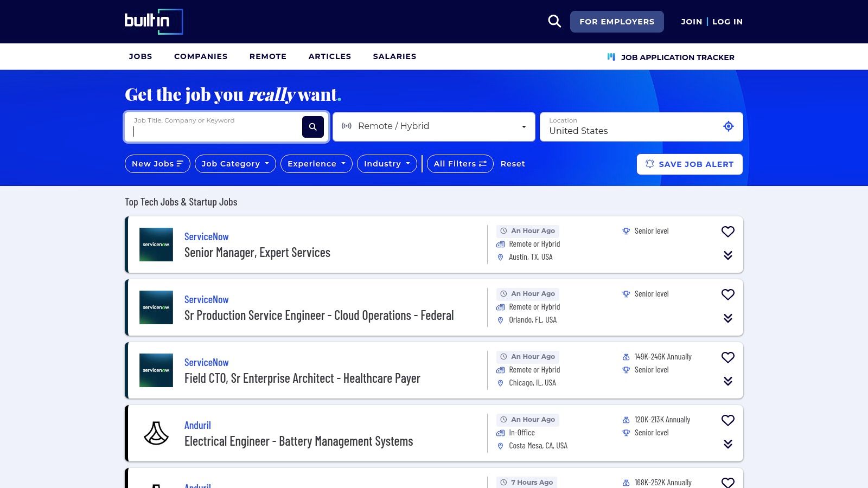
Task: Open the Salaries nav item
Action: tap(394, 56)
